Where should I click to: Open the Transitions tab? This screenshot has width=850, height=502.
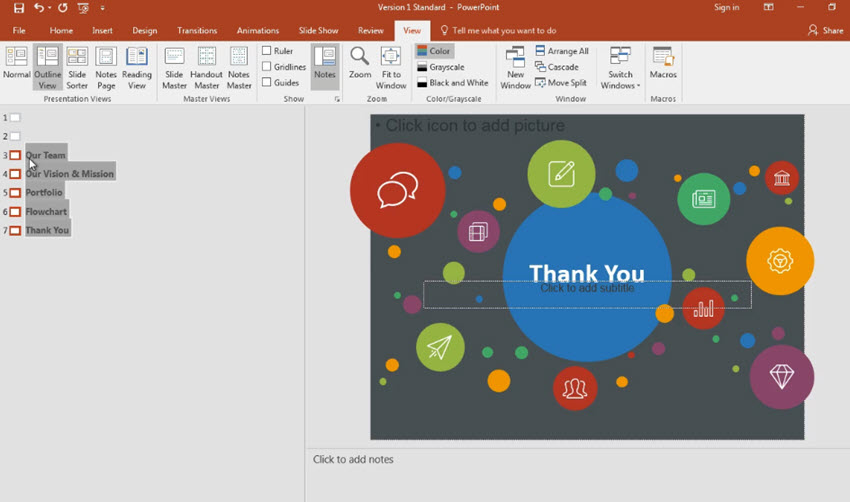pos(197,30)
